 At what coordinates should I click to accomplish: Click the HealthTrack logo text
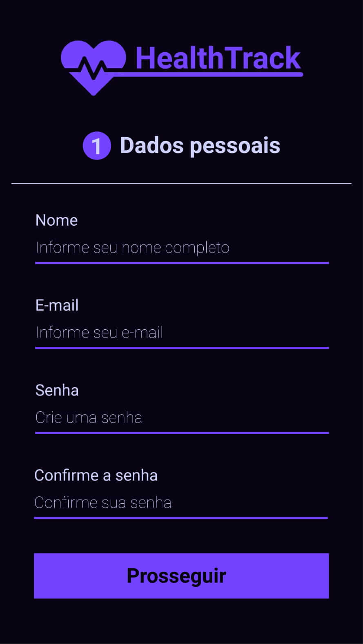[218, 58]
